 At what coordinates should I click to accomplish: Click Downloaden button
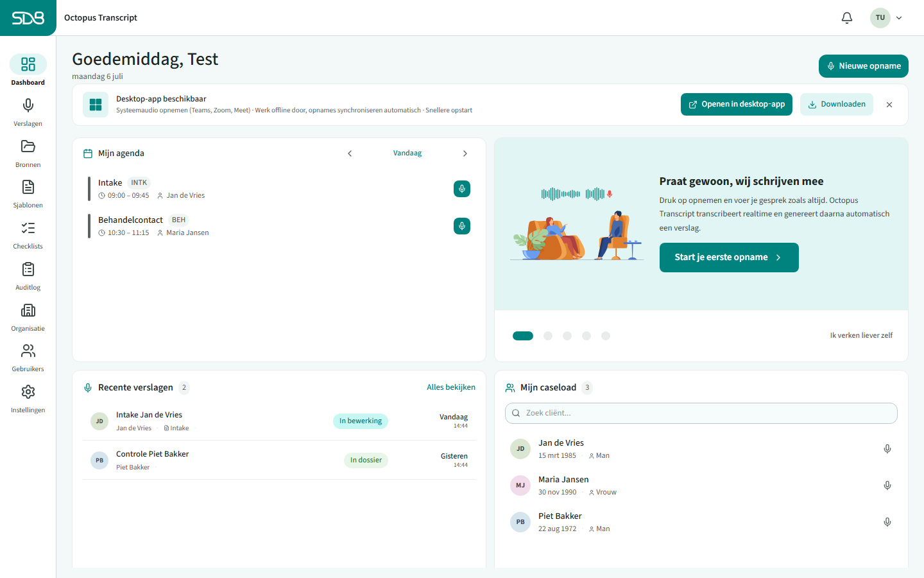coord(837,104)
